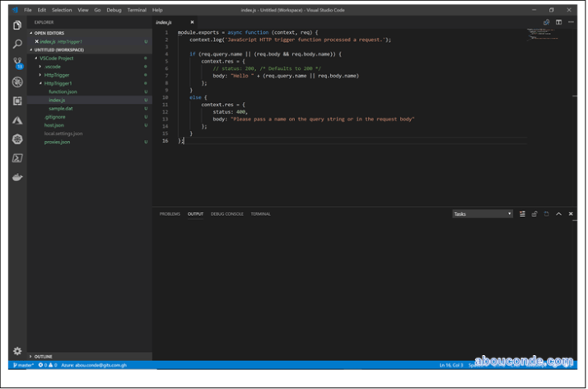Open the Terminal menu
Image resolution: width=588 pixels, height=389 pixels.
point(136,10)
